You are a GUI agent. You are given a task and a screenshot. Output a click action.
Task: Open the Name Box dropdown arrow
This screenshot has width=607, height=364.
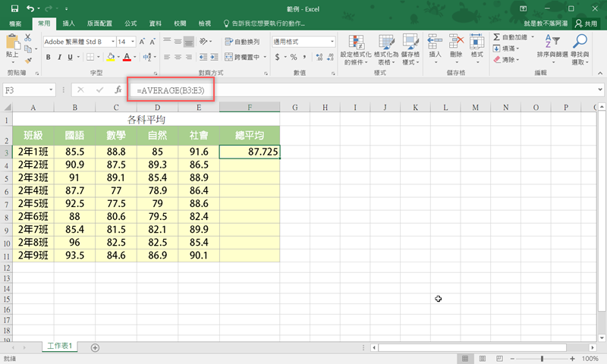click(x=52, y=89)
